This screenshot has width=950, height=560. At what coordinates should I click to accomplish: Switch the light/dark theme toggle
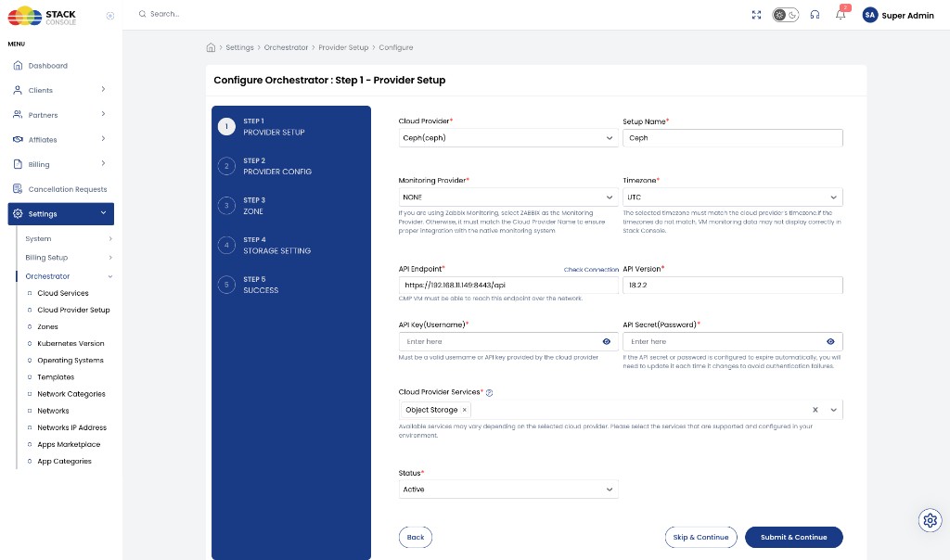[x=785, y=15]
